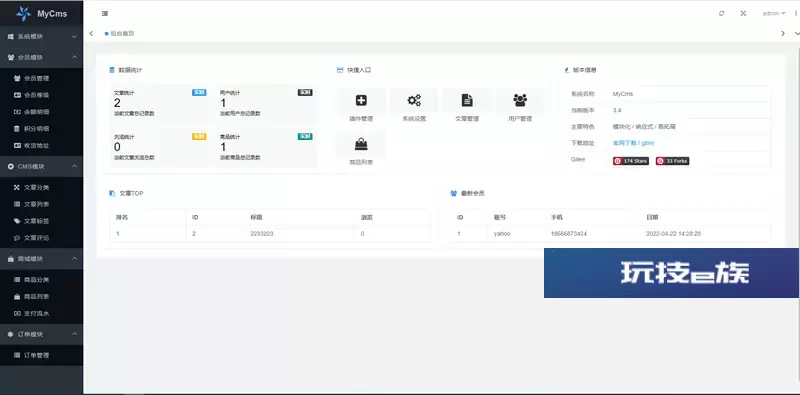Open the gitee download link

648,143
